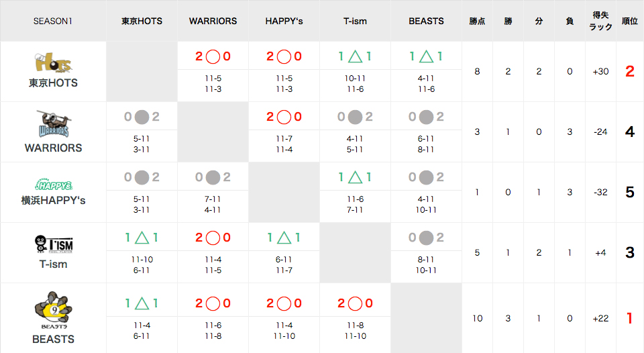Screen dimensions: 644x353
Task: Click the 東京HOTS team logo
Action: (x=53, y=62)
